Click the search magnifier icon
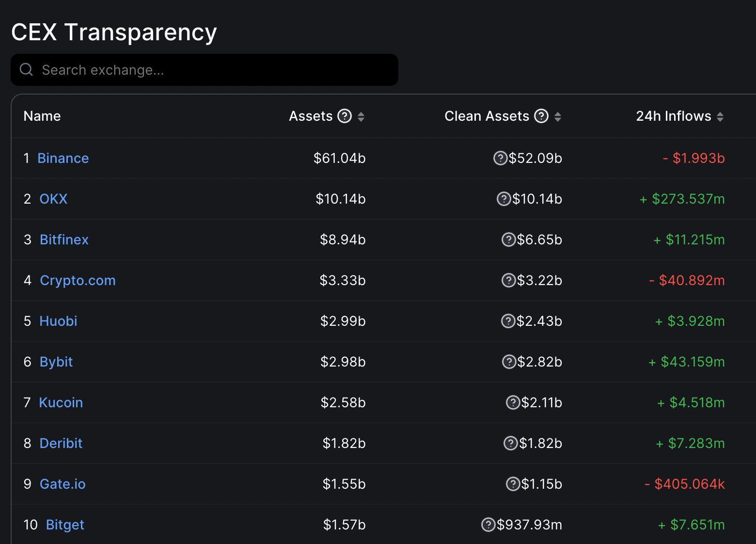 [x=26, y=70]
